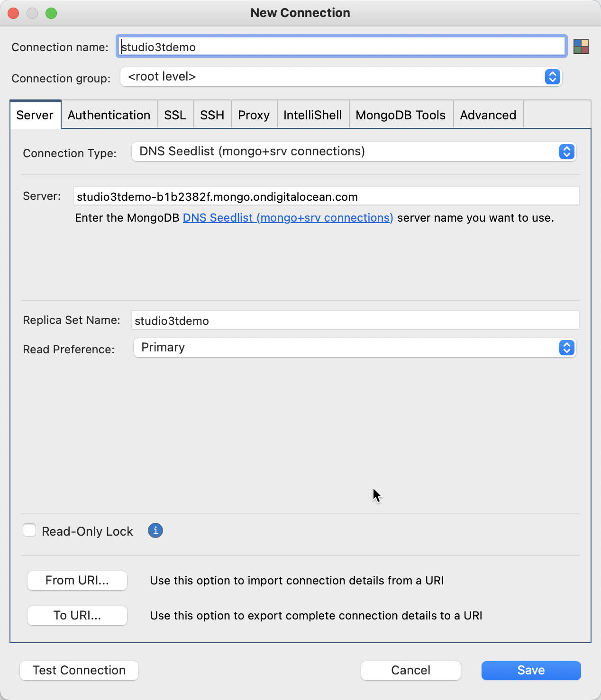Switch to the IntelliShell tab
601x700 pixels.
[x=312, y=115]
